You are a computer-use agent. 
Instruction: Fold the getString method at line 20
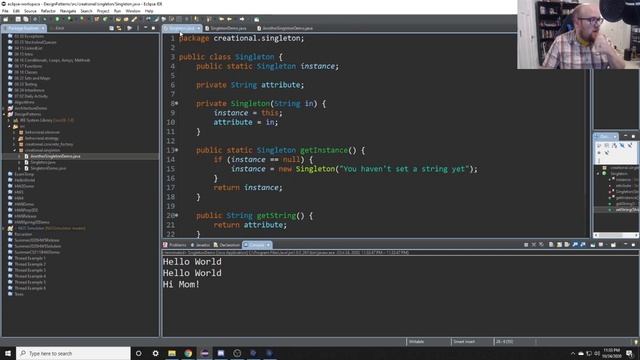click(177, 216)
